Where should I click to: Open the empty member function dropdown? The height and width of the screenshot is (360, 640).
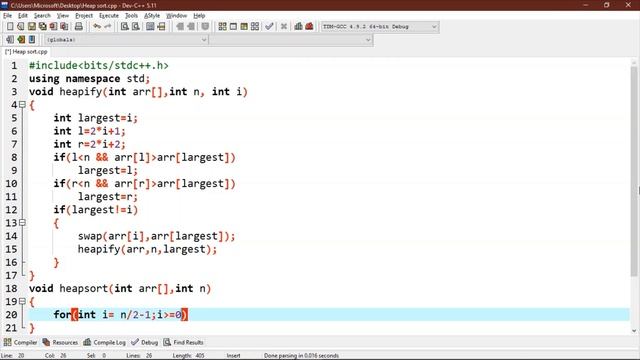291,40
